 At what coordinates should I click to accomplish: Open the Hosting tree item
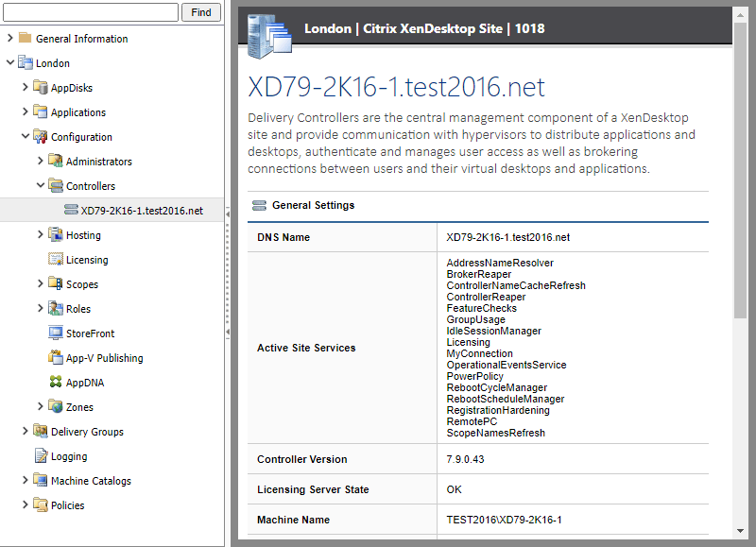click(x=83, y=235)
